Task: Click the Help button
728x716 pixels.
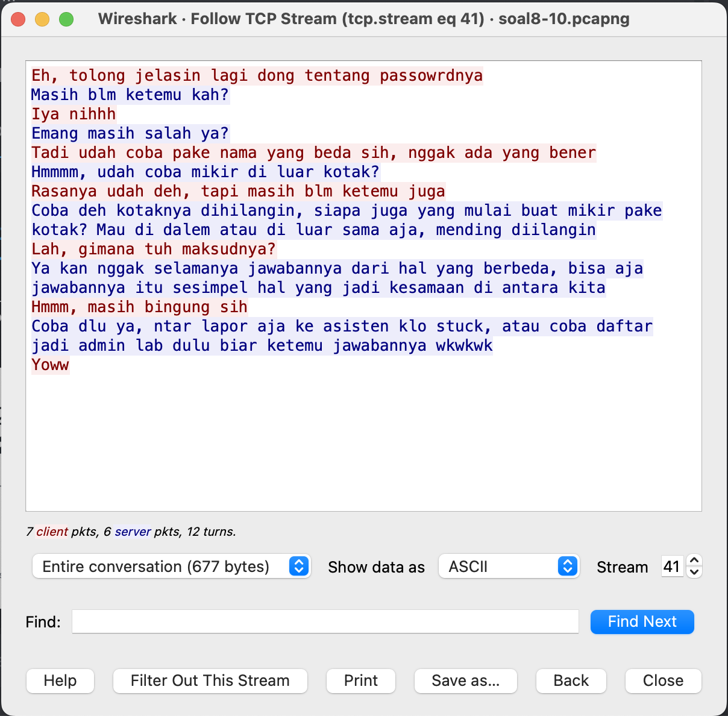Action: pyautogui.click(x=60, y=680)
